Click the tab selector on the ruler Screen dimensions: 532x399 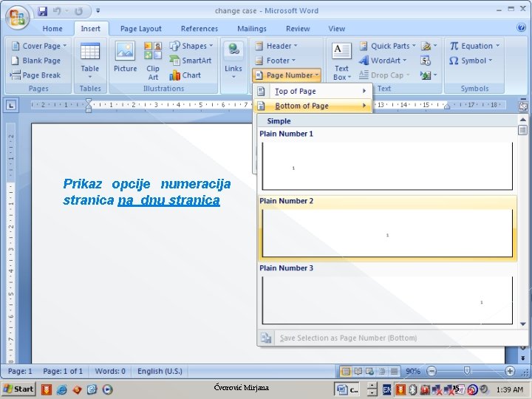[11, 105]
